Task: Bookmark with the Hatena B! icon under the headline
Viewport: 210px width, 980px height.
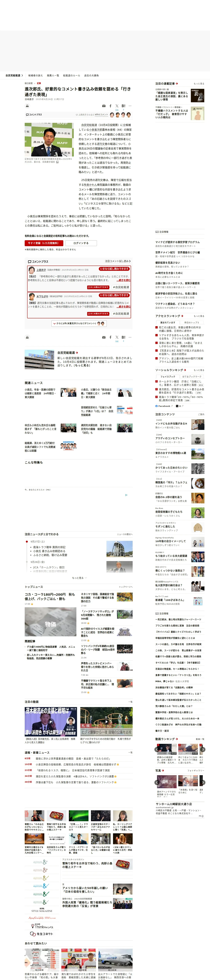Action: tap(123, 106)
